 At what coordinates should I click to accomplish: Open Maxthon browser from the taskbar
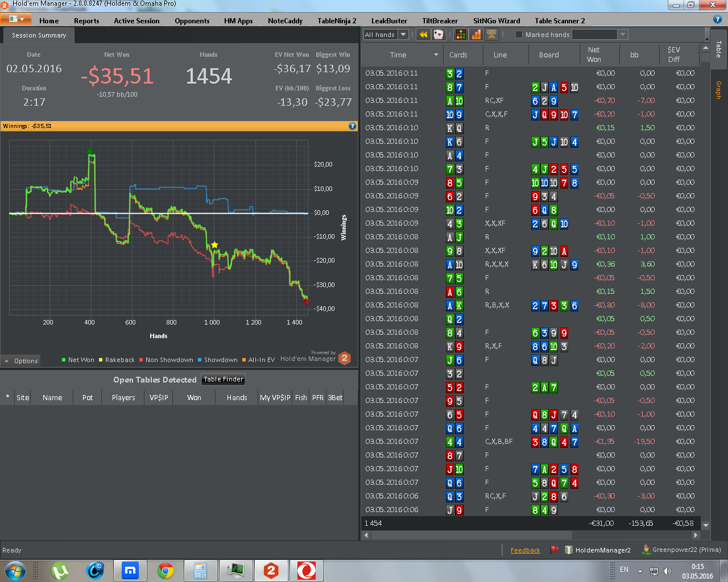130,571
